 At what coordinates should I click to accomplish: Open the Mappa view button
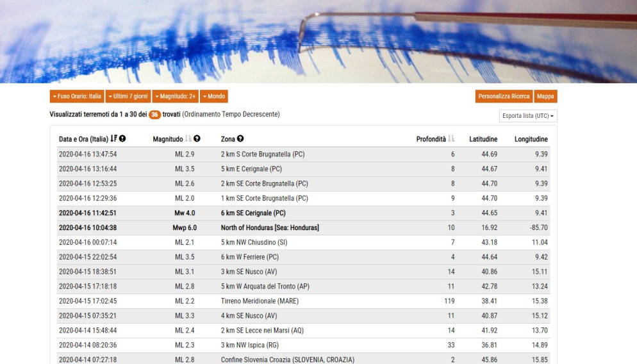[x=545, y=96]
